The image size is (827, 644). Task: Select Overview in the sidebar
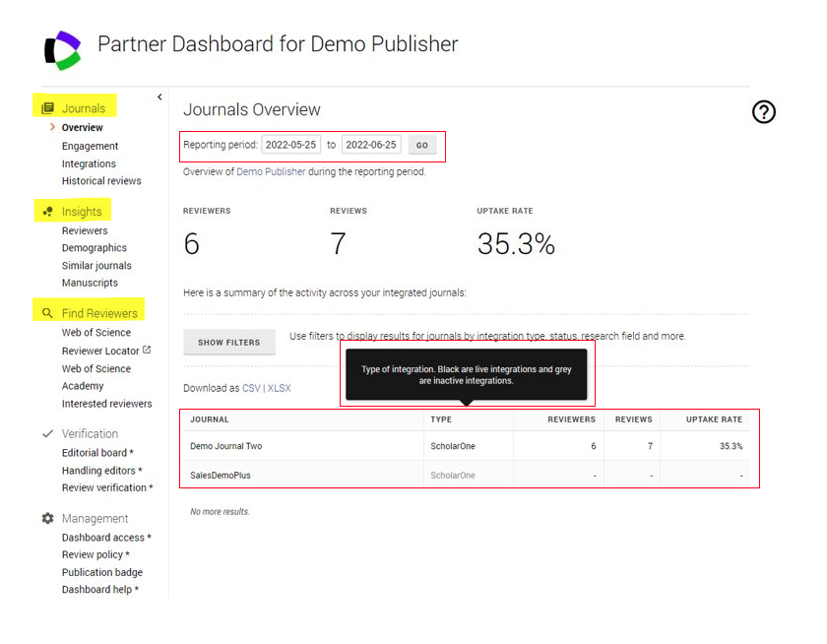click(x=83, y=128)
